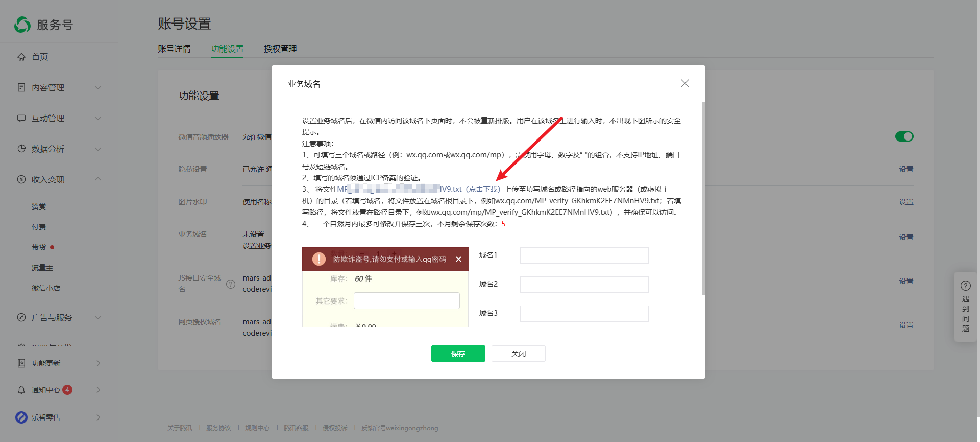Collapse the 收入变现 menu chevron
The image size is (980, 442).
coord(98,179)
